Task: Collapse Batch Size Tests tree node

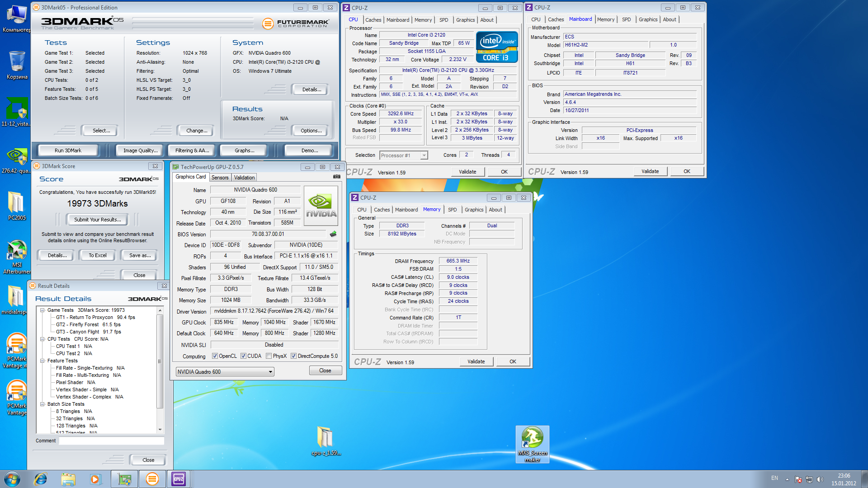Action: (x=42, y=404)
